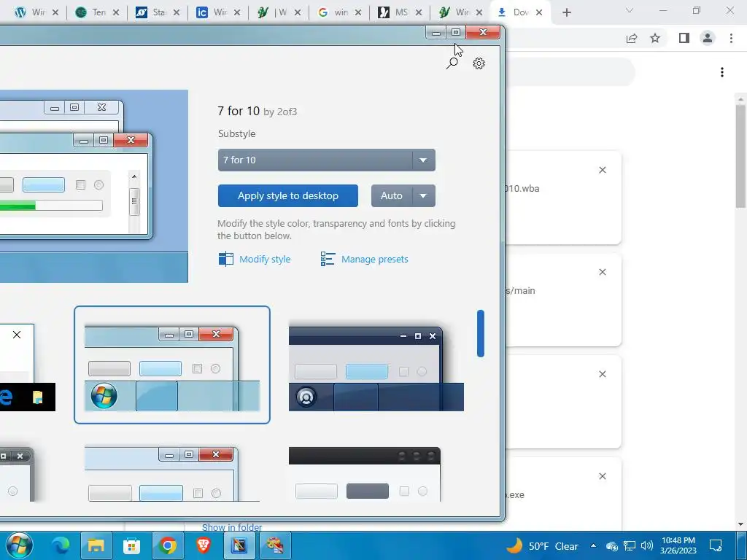This screenshot has height=560, width=747.
Task: Switch to the Sta browser tab
Action: tap(158, 12)
